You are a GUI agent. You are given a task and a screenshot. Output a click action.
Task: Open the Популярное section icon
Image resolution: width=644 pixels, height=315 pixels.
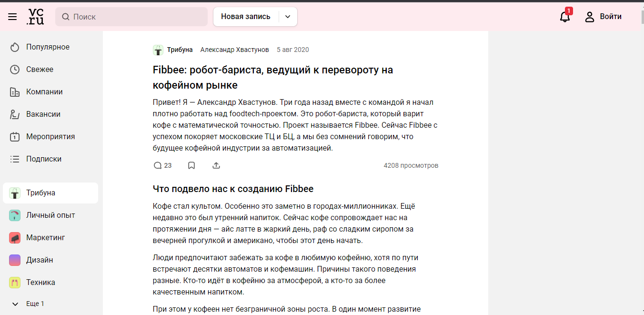coord(15,47)
